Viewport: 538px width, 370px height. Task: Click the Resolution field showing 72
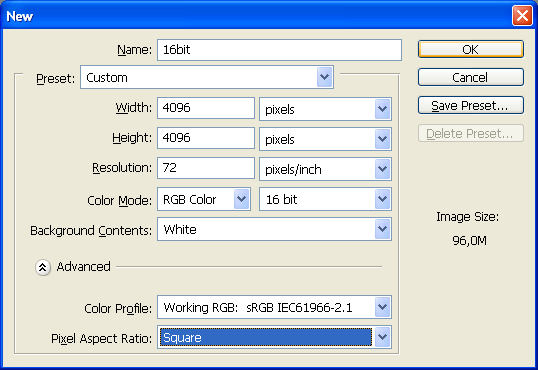[x=206, y=168]
